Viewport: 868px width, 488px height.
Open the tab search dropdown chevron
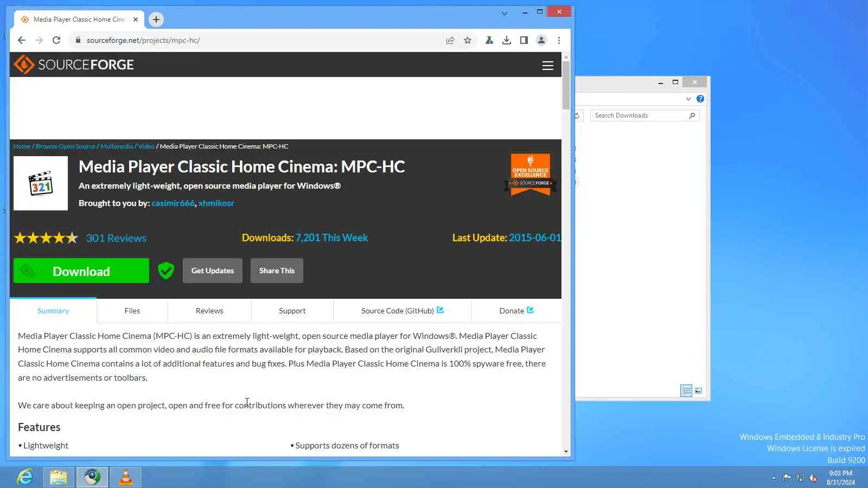pos(505,14)
